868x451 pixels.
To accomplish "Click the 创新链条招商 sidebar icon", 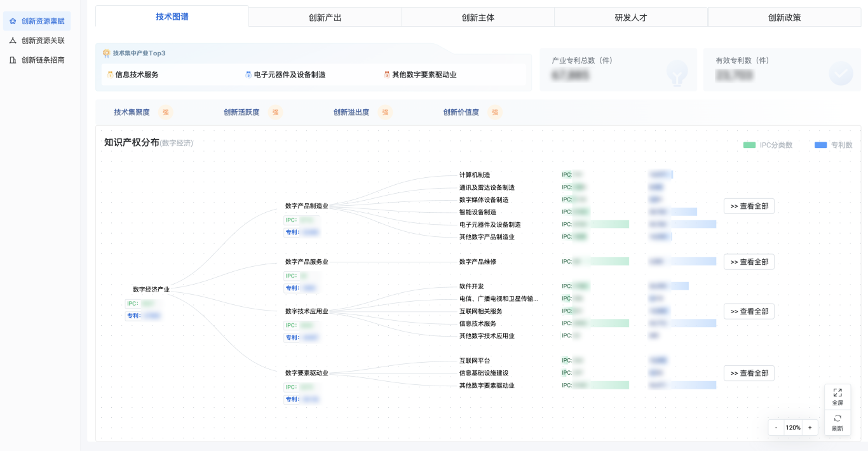I will click(x=13, y=60).
